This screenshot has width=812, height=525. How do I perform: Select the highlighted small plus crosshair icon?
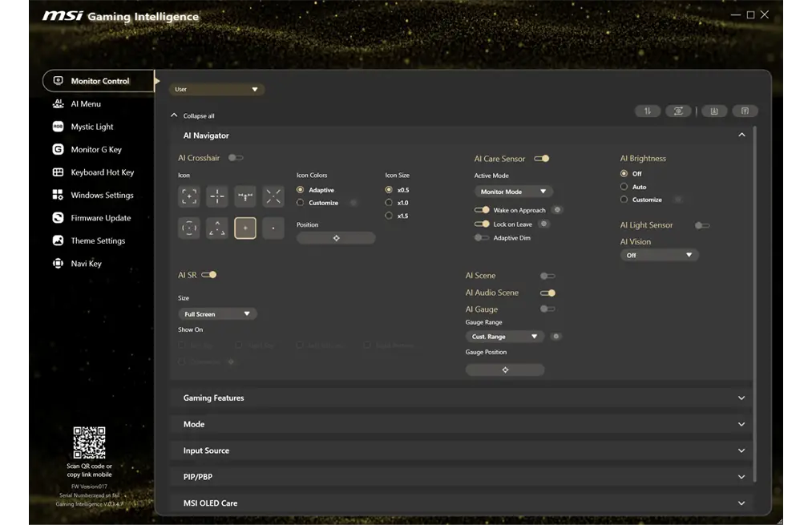(245, 228)
